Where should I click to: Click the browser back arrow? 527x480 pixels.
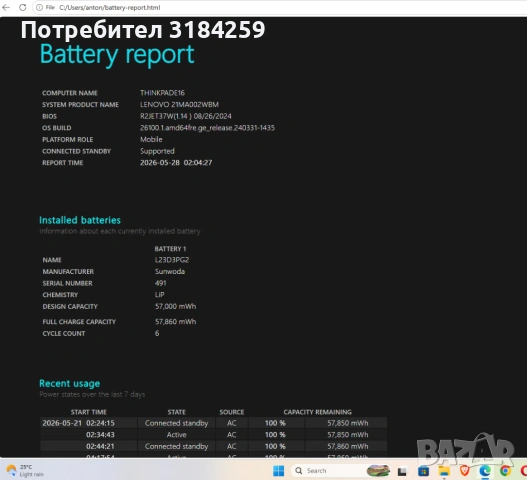6,7
